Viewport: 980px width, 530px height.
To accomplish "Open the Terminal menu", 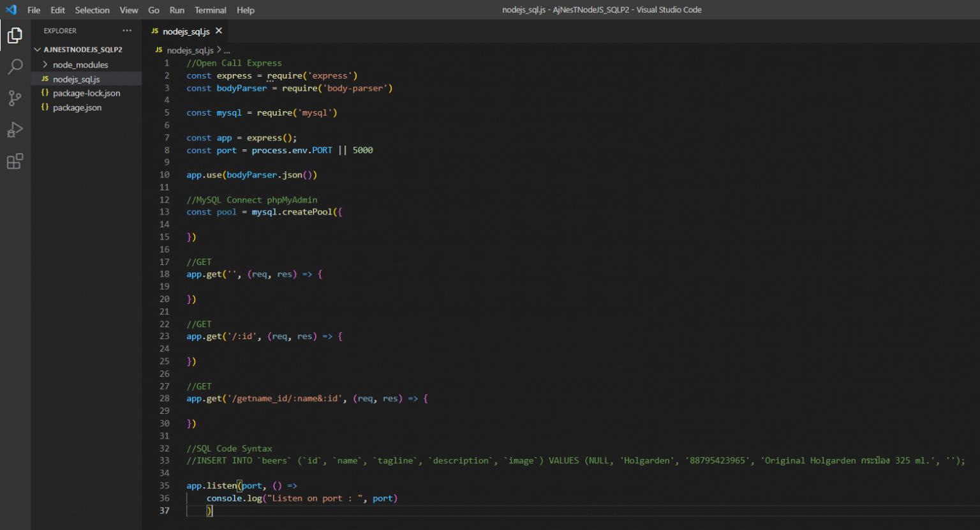I will pyautogui.click(x=210, y=10).
